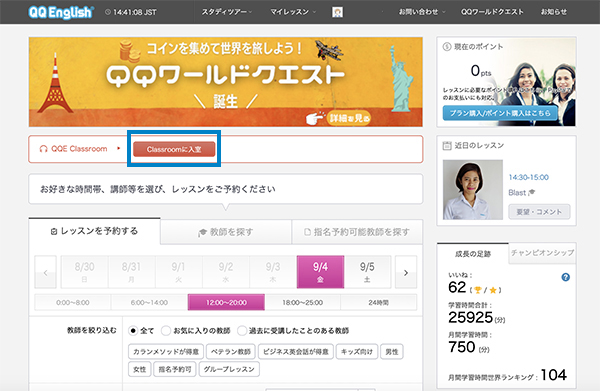Toggle the ベテラン教師 filter
The height and width of the screenshot is (391, 600).
coord(231,352)
